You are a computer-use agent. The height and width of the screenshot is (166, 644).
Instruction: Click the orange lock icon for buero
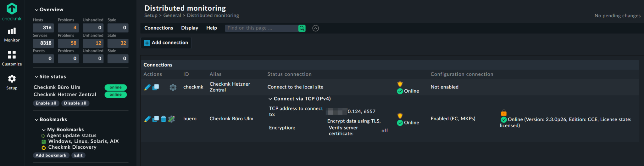click(504, 112)
